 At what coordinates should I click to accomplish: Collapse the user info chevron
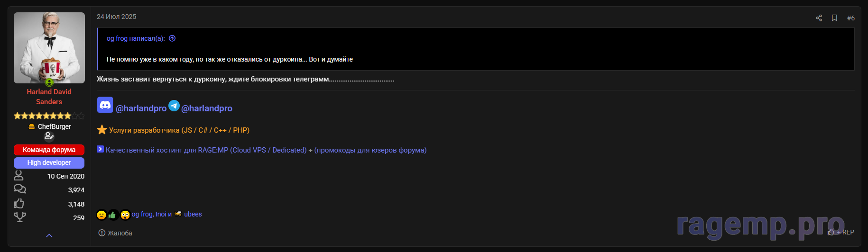click(x=49, y=235)
